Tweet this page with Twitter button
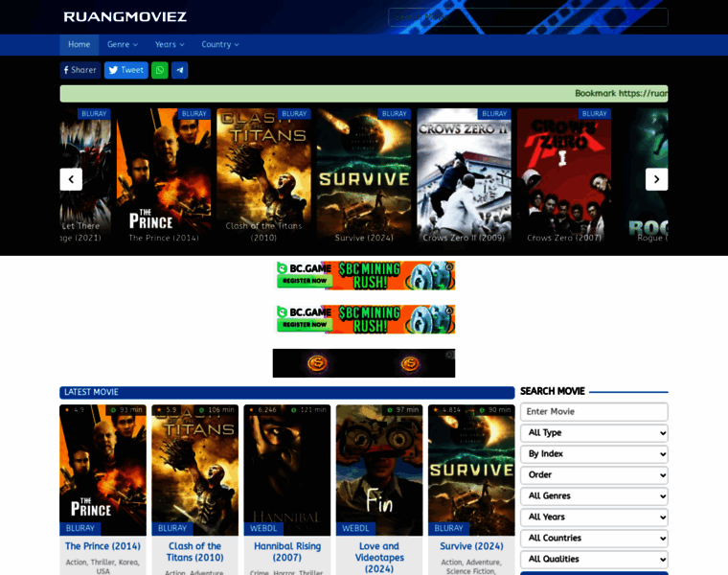 pos(125,70)
